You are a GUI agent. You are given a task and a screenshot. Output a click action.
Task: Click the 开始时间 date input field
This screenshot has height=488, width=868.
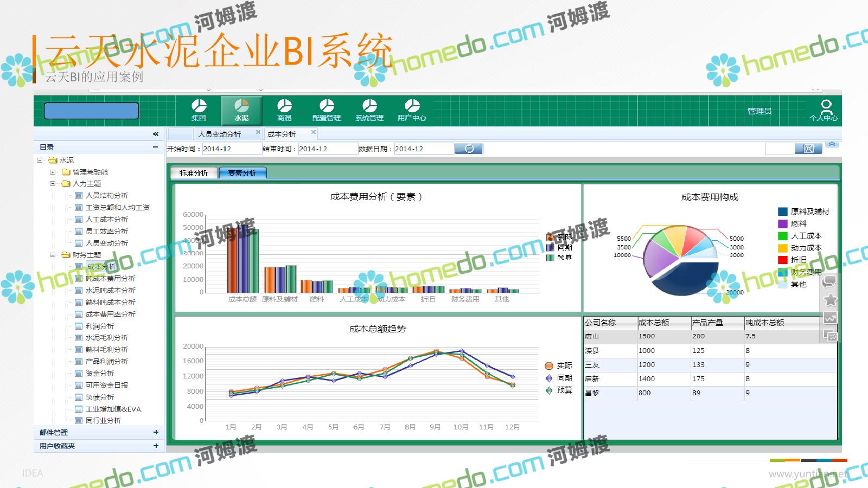click(x=231, y=149)
